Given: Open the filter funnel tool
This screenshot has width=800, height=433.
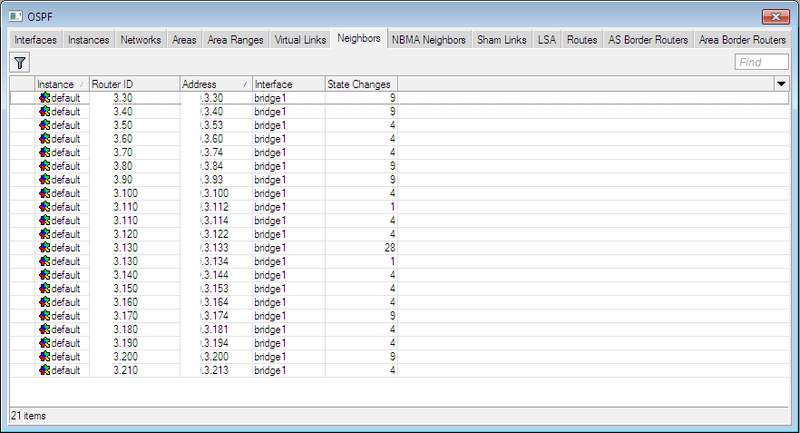Looking at the screenshot, I should click(x=20, y=63).
